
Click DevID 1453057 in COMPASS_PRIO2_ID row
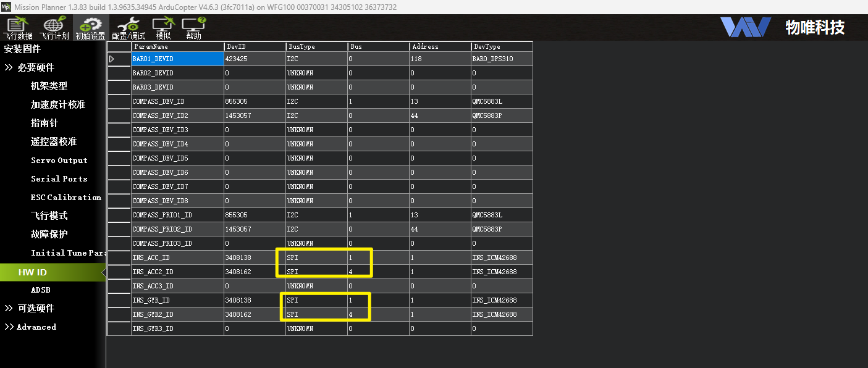(255, 229)
